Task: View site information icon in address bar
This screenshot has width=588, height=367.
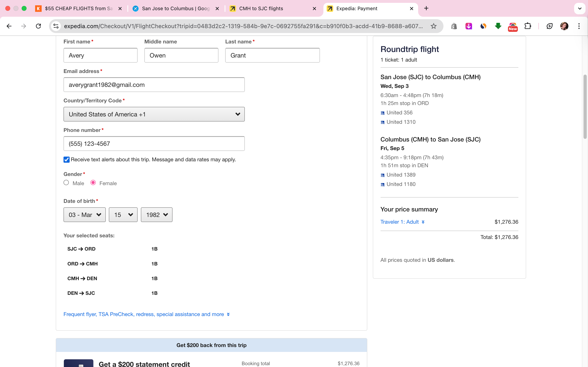Action: [x=56, y=26]
